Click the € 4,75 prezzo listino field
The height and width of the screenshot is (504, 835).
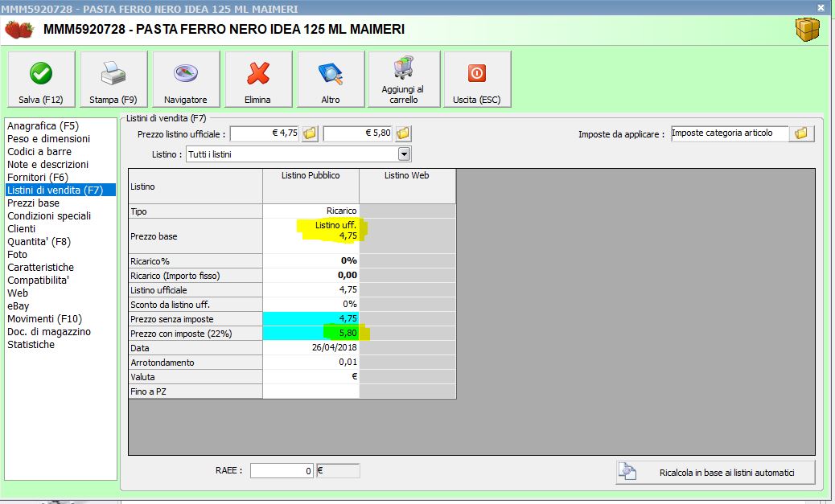coord(265,133)
